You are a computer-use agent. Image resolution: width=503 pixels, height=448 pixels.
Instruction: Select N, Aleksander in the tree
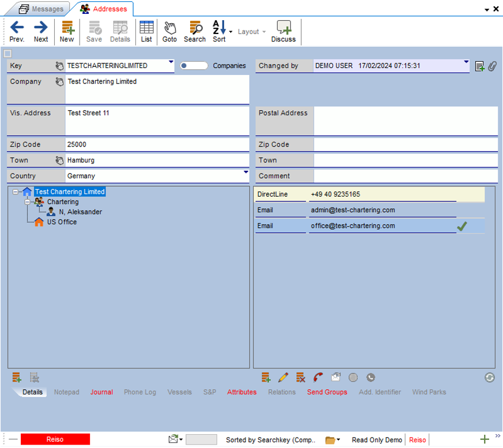[80, 212]
